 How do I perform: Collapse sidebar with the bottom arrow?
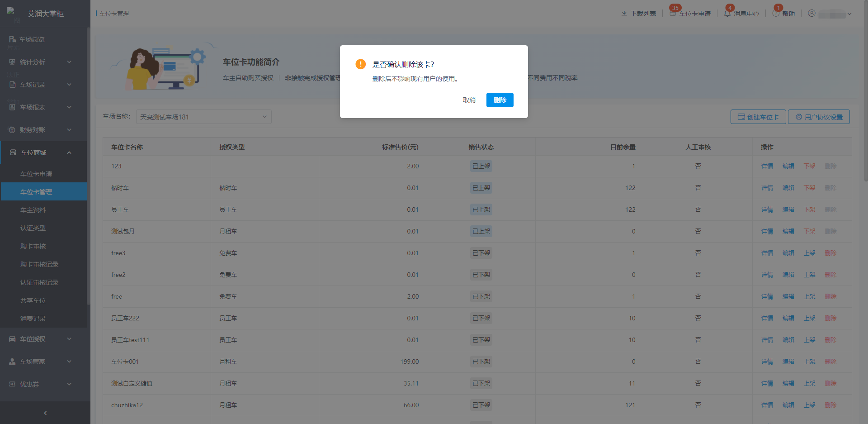45,413
